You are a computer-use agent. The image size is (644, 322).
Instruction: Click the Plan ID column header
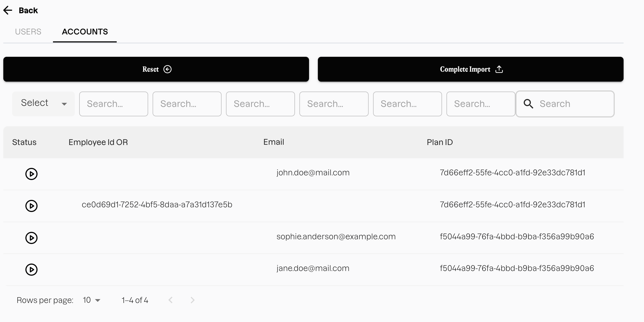[440, 142]
